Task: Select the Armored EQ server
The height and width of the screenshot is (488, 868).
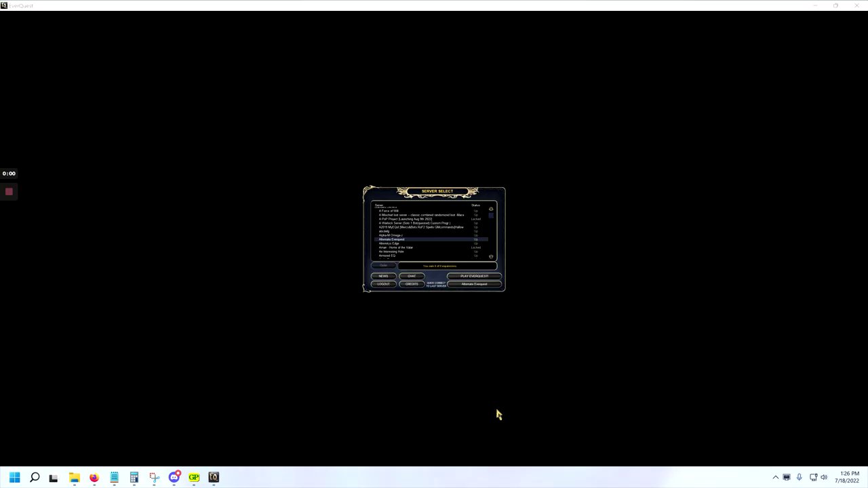Action: pos(431,256)
